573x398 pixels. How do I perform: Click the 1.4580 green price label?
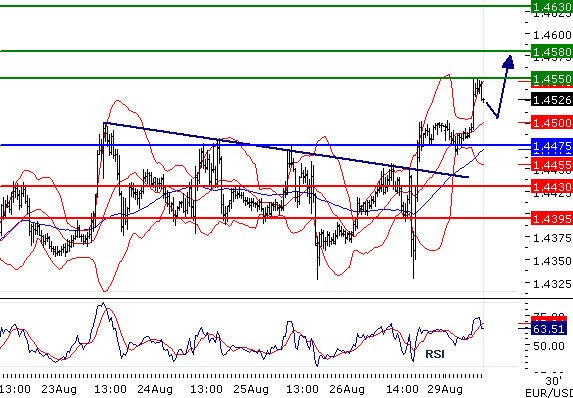(x=551, y=51)
